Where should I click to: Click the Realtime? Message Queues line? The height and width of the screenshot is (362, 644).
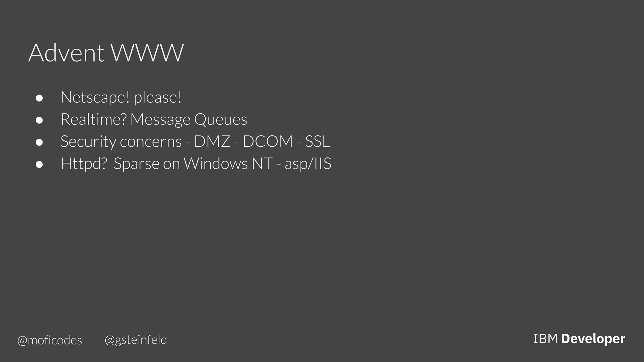tap(154, 119)
